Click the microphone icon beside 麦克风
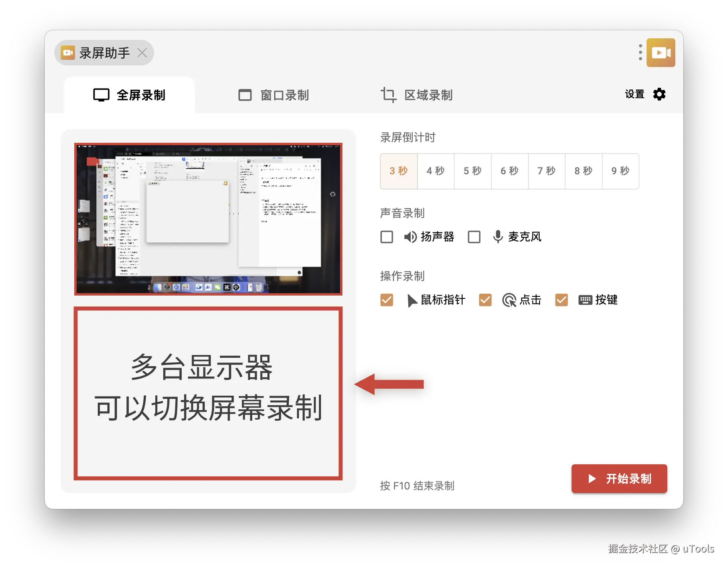The image size is (728, 568). point(498,237)
